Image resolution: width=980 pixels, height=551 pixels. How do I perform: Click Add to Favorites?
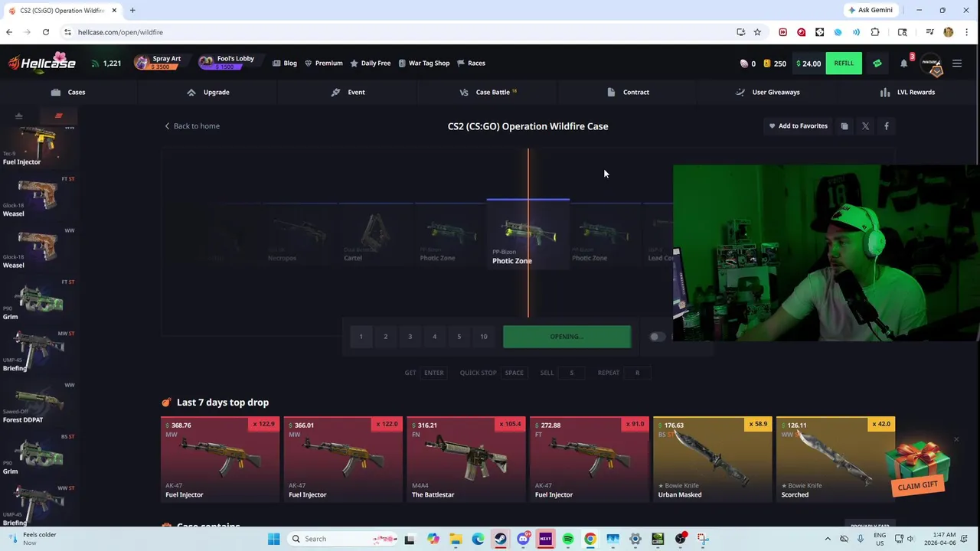point(799,126)
